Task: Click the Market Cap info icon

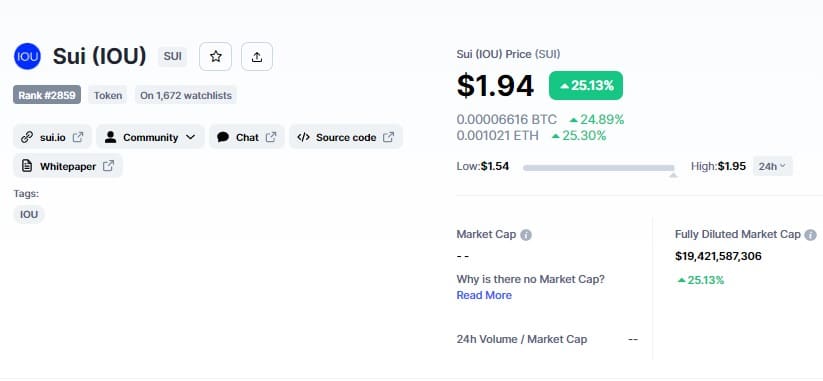Action: pyautogui.click(x=525, y=235)
